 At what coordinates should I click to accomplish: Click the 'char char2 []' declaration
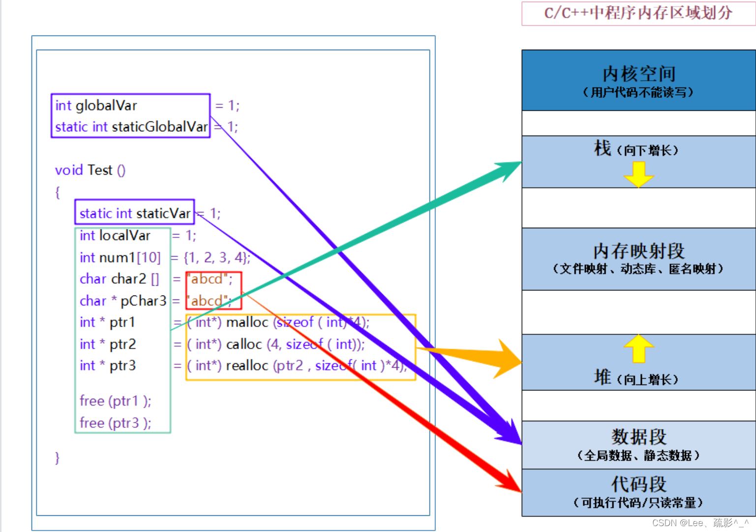(120, 279)
